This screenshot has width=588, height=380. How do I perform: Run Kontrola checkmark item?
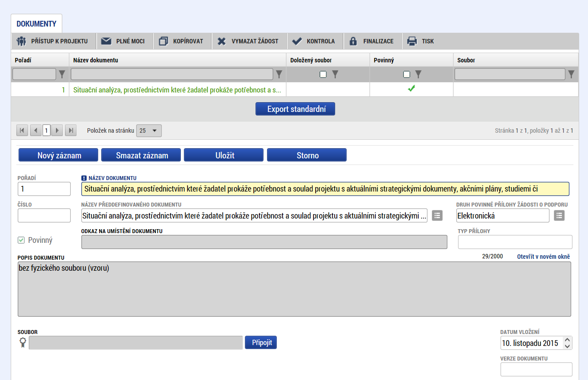314,41
